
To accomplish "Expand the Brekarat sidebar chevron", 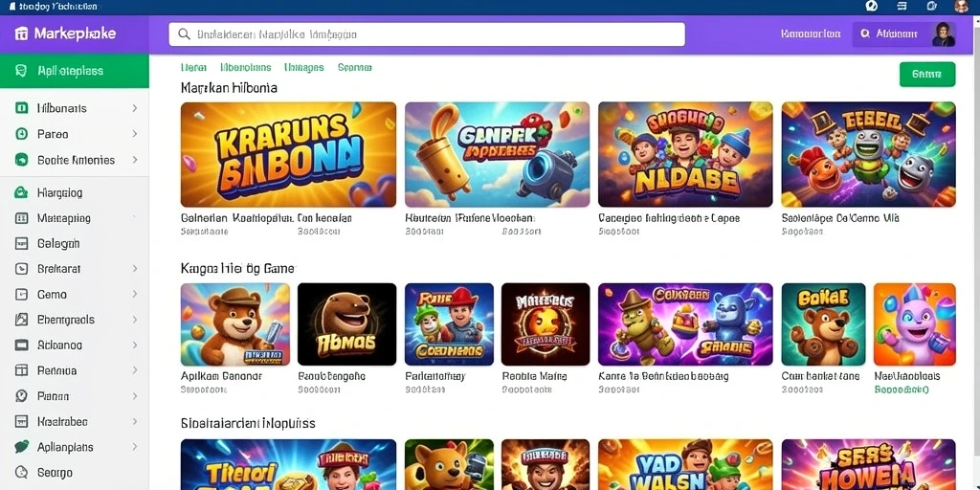I will click(135, 269).
